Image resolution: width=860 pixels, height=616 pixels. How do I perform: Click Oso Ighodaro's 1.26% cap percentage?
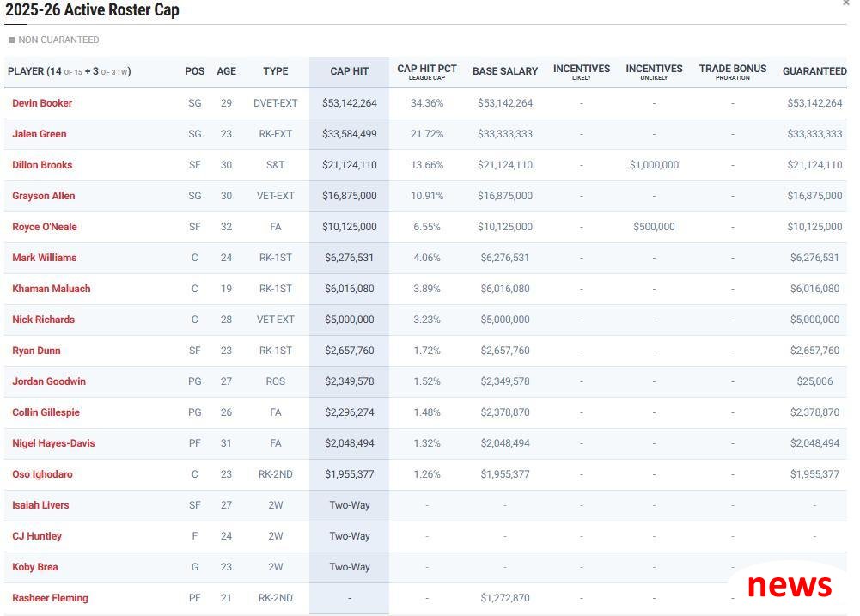427,474
